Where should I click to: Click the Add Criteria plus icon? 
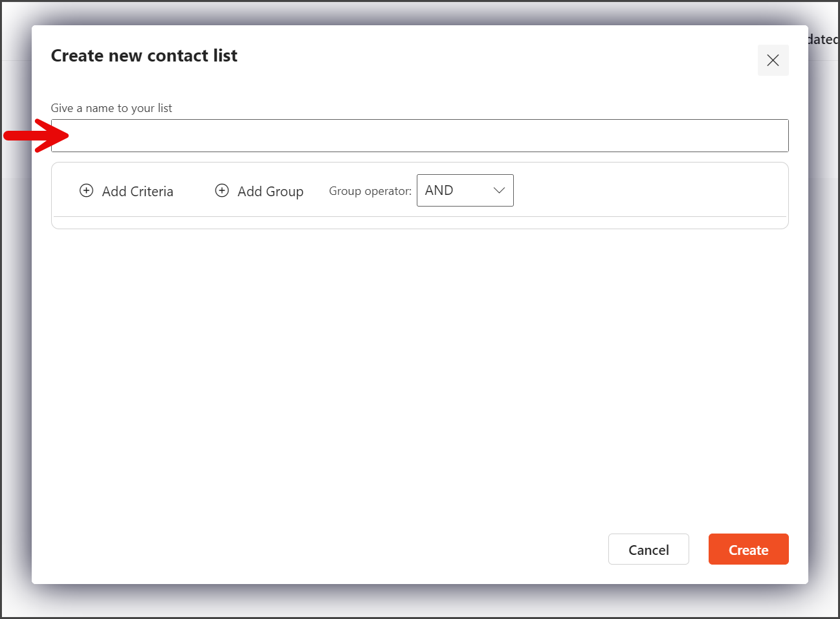click(x=86, y=190)
